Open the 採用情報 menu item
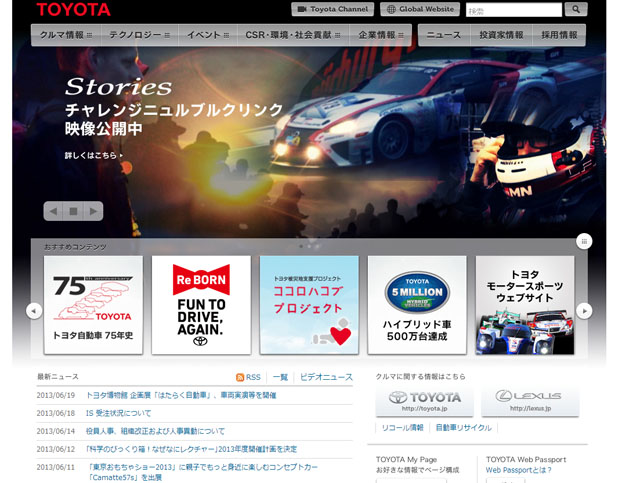Viewport: 640px width, 483px height. (x=559, y=35)
